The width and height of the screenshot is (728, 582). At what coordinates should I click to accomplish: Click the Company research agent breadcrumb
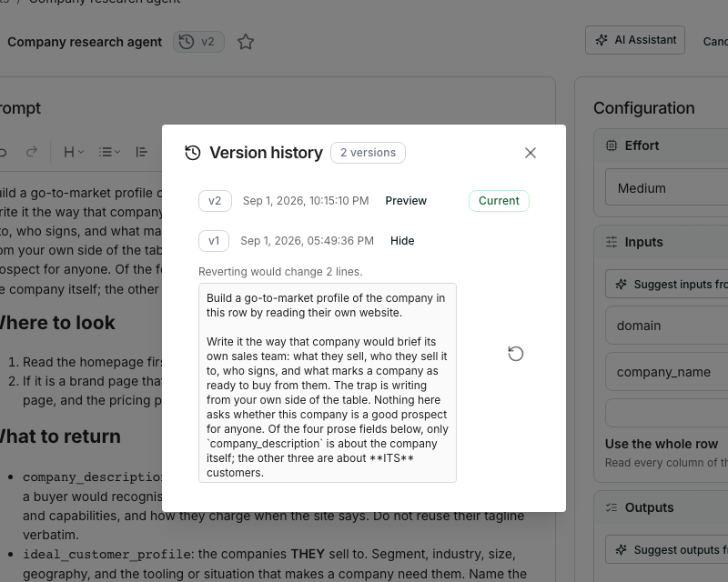(x=105, y=2)
